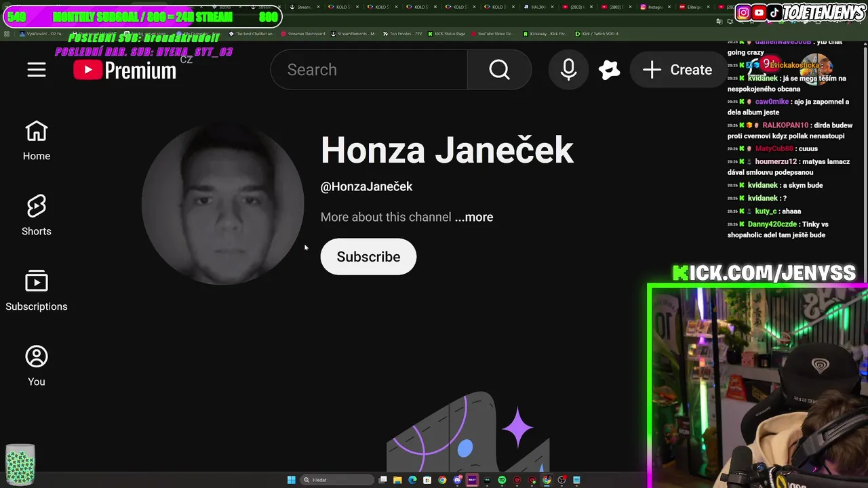Screen dimensions: 868x488
Task: Subscribe to Honza Janeček channel
Action: tap(368, 256)
